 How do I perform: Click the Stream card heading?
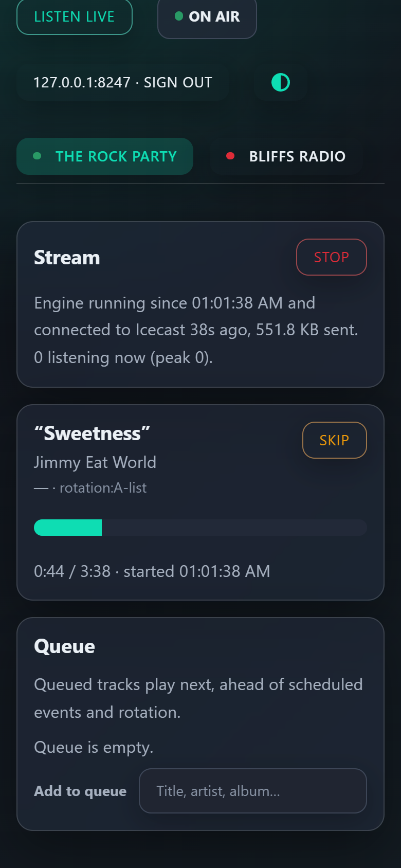point(67,258)
